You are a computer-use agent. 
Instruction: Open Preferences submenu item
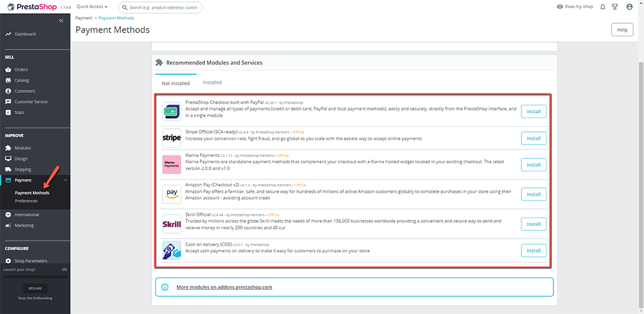tap(26, 201)
